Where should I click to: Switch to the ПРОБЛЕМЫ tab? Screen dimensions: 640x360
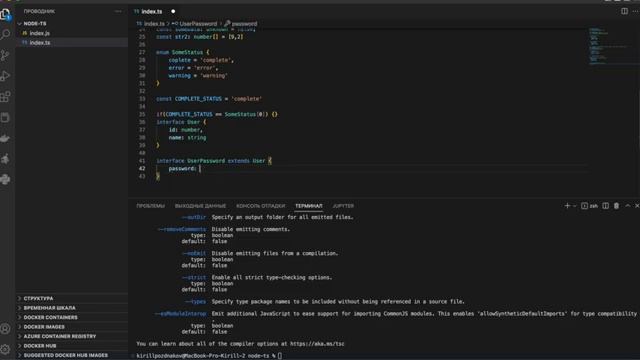point(151,206)
